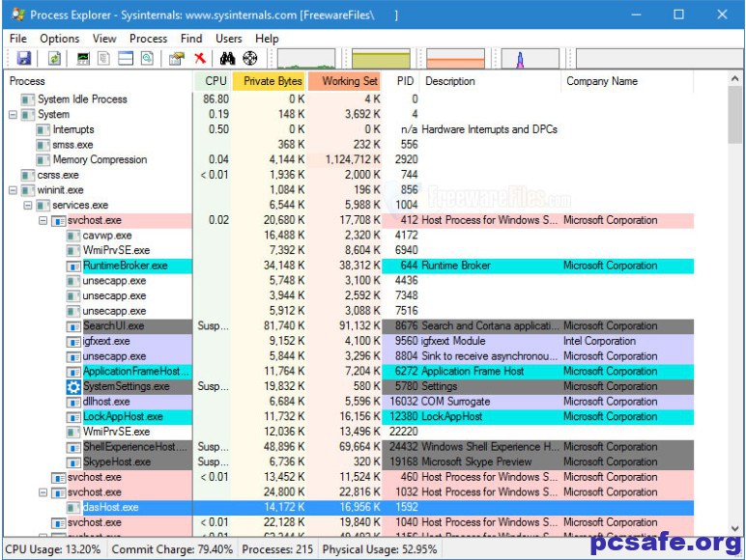The width and height of the screenshot is (746, 560).
Task: Click the Save toolbar icon
Action: (24, 59)
